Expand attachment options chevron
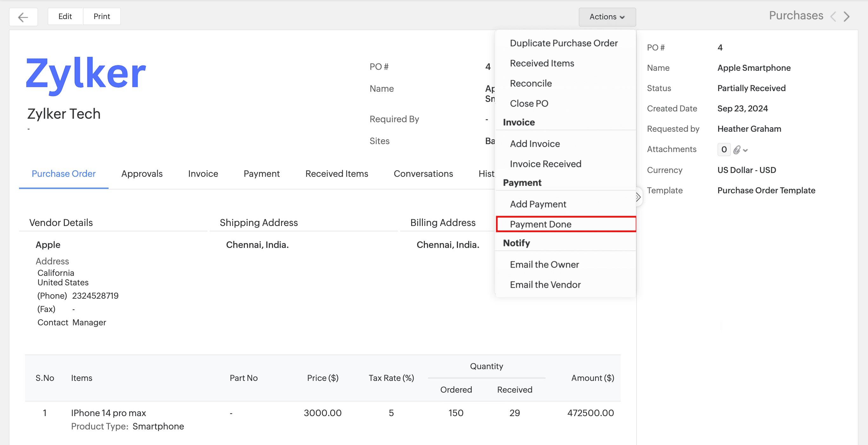Screen dimensions: 868x445 (x=745, y=150)
